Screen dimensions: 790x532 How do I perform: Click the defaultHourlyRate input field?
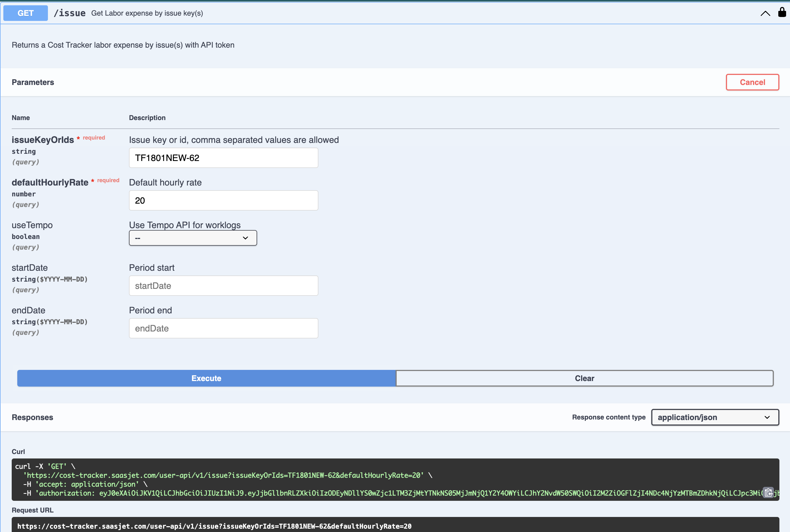[x=223, y=201]
